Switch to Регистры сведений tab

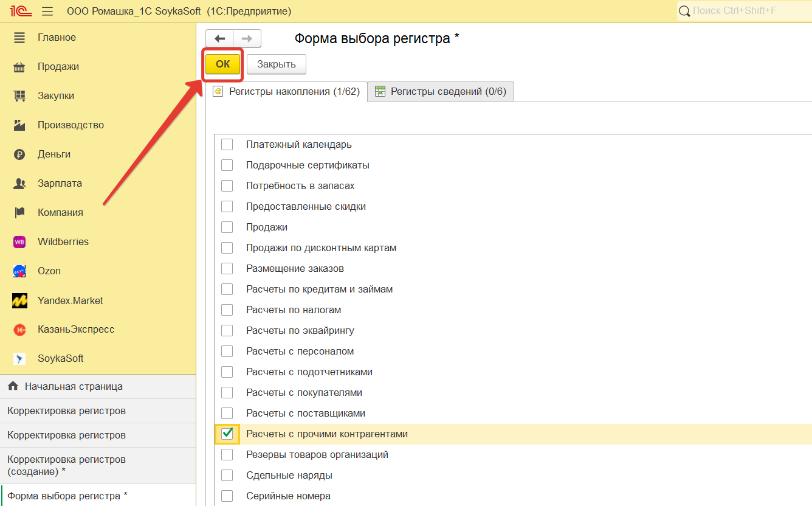(x=441, y=92)
